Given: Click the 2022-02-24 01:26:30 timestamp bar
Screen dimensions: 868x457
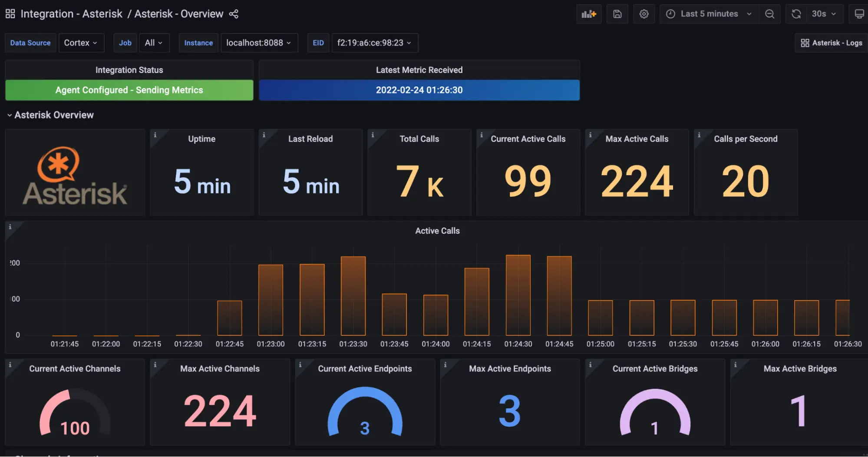Looking at the screenshot, I should pos(419,90).
